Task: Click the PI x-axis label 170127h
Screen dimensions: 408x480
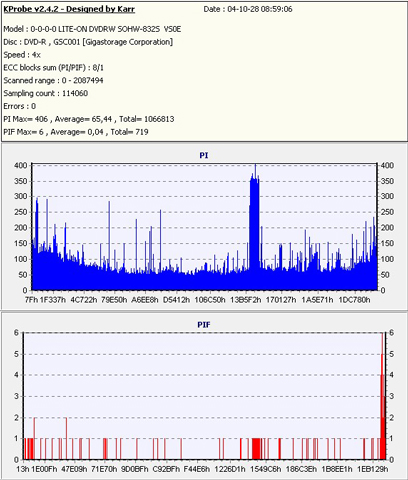Action: (x=281, y=300)
